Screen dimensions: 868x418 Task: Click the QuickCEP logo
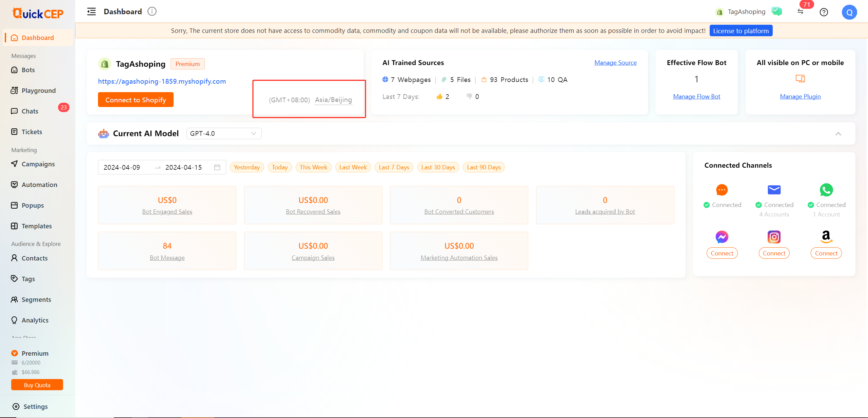38,13
